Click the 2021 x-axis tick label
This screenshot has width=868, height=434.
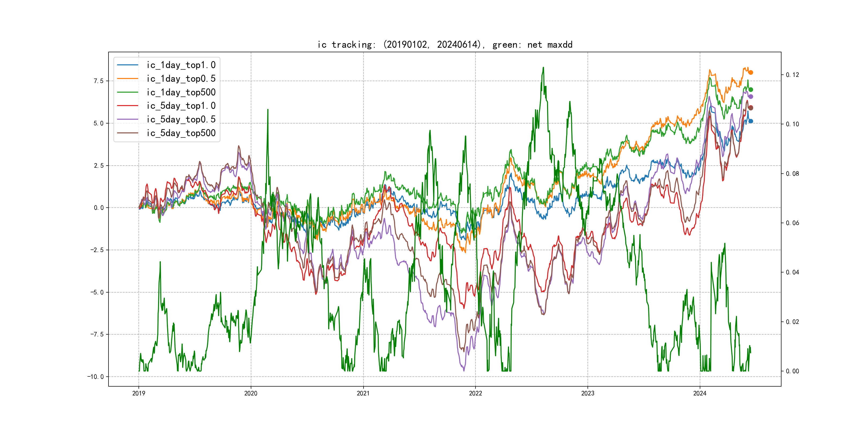[363, 393]
